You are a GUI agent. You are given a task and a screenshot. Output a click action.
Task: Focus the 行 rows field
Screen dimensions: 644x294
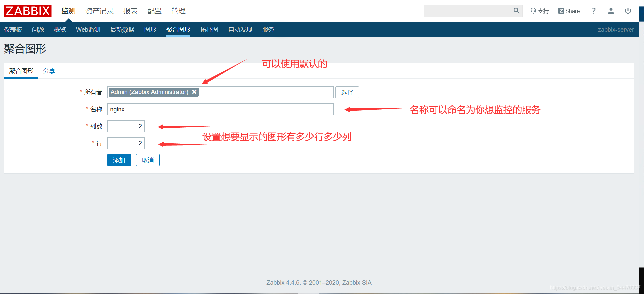[126, 143]
